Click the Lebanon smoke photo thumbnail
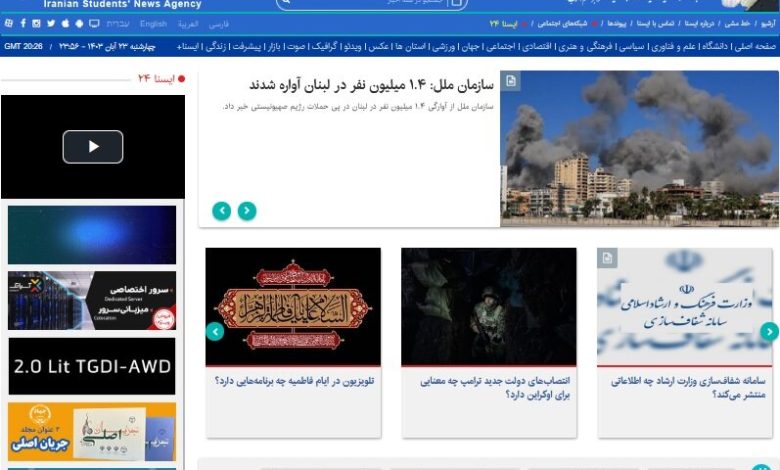The height and width of the screenshot is (470, 780). pyautogui.click(x=639, y=149)
